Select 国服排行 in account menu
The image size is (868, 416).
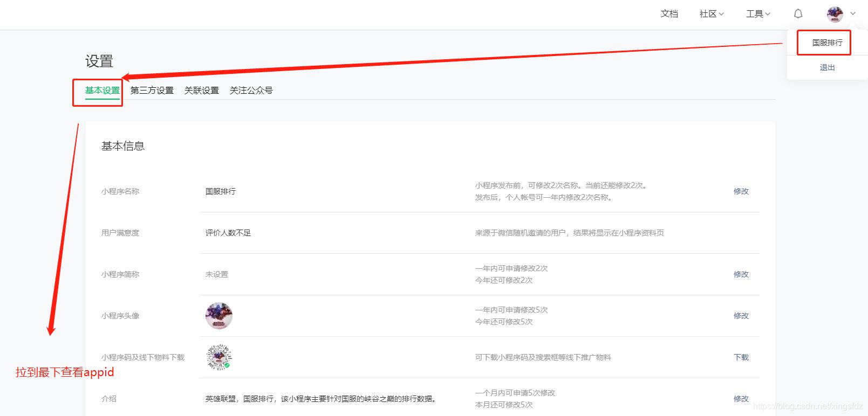coord(827,43)
